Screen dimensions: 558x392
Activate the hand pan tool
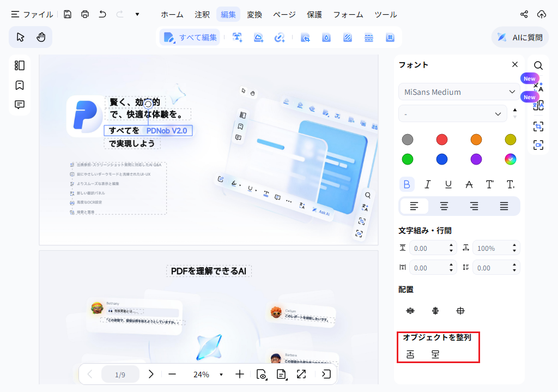click(x=41, y=37)
